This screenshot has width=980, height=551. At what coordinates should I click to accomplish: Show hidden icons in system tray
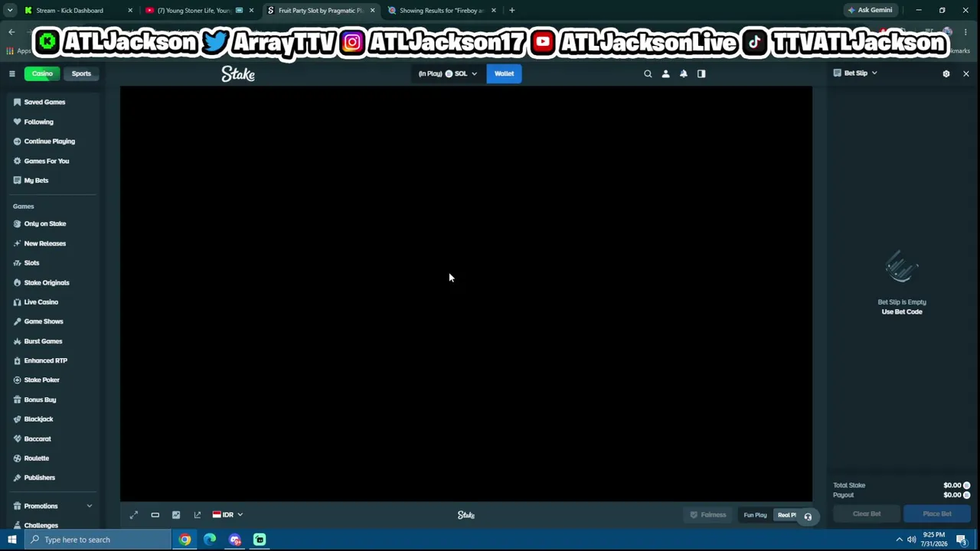tap(899, 540)
